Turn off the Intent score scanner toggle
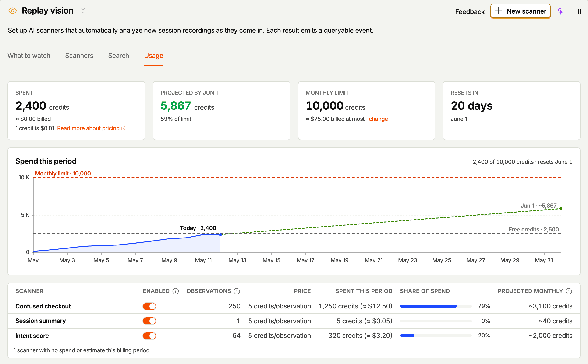The height and width of the screenshot is (364, 588). (149, 336)
